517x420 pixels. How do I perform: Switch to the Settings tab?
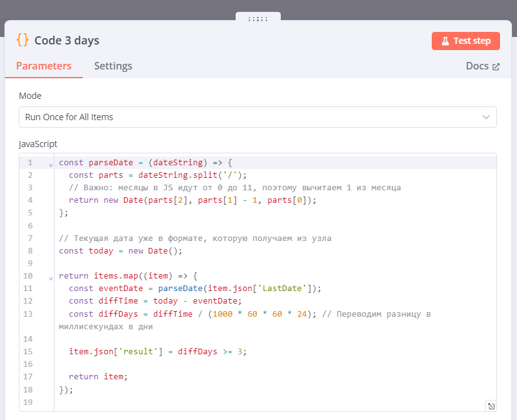[113, 66]
